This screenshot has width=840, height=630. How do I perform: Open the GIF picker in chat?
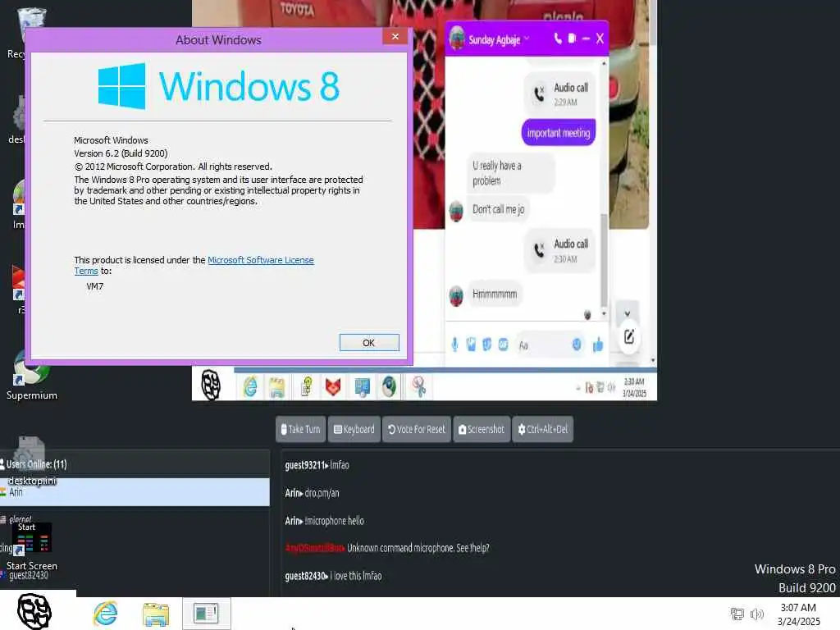click(x=503, y=345)
